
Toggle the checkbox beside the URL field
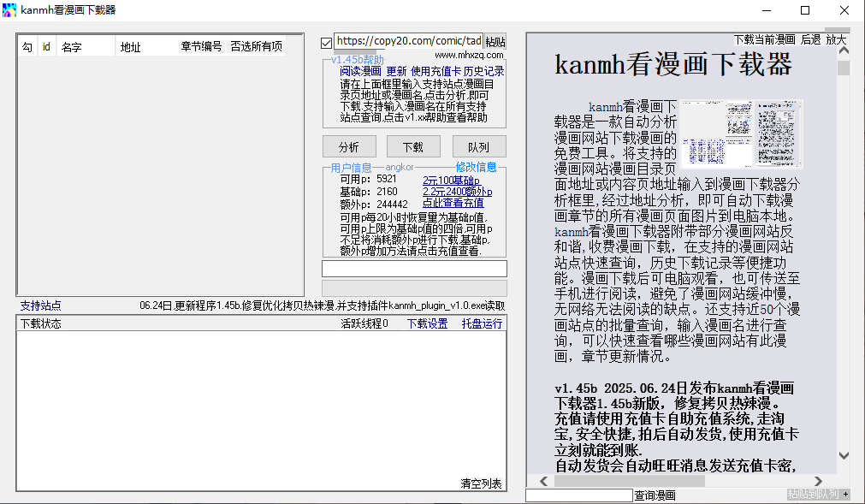326,42
